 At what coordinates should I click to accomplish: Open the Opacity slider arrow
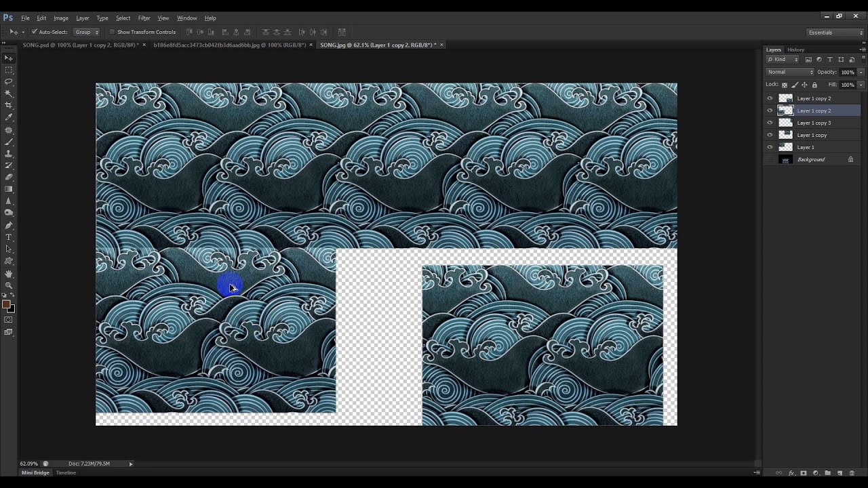pos(861,73)
